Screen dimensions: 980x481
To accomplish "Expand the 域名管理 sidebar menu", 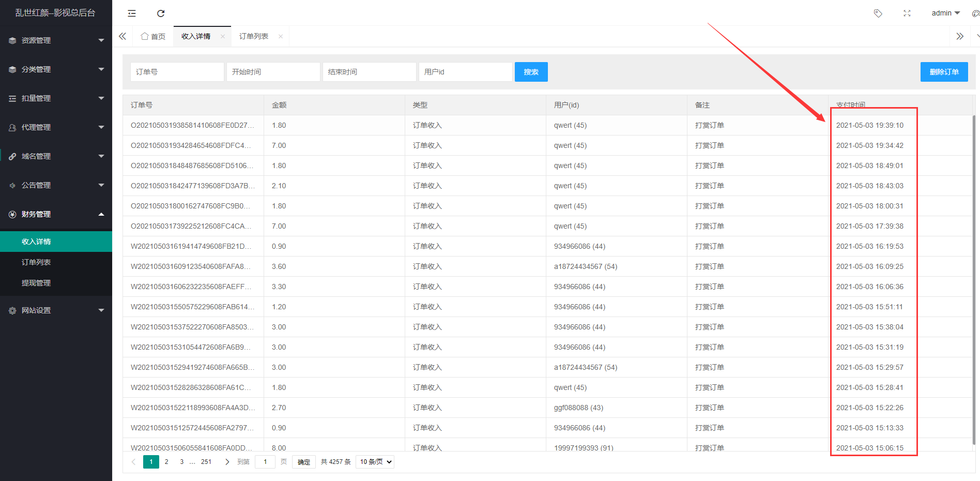I will (56, 156).
